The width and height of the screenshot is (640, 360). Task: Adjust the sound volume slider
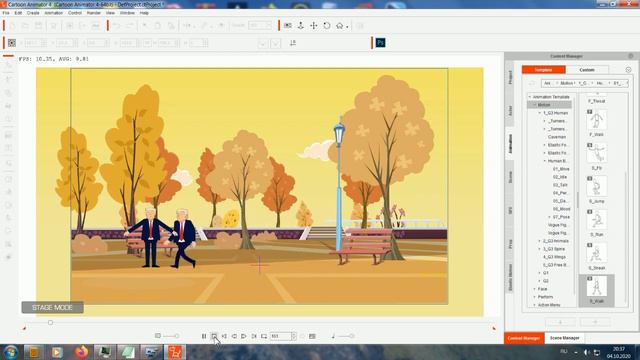346,336
